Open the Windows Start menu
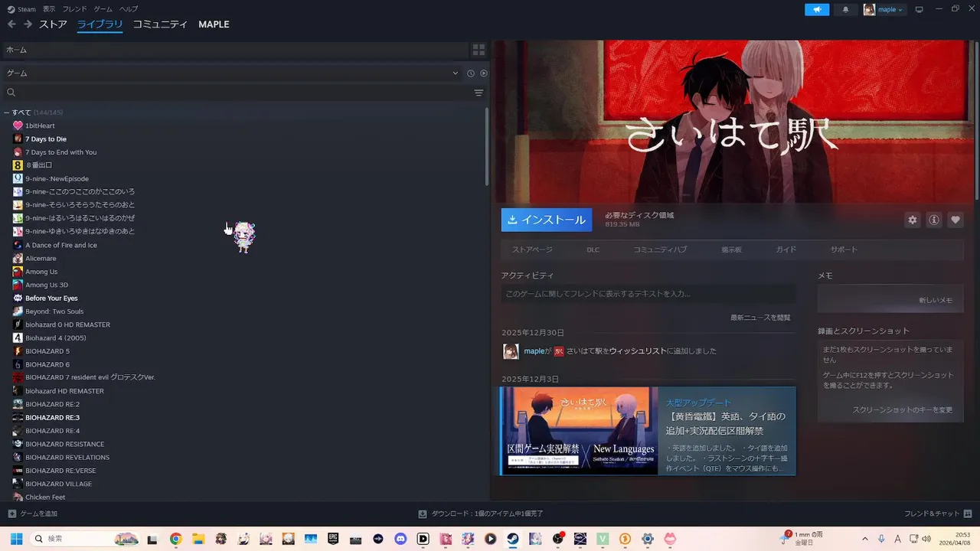The height and width of the screenshot is (551, 980). click(x=16, y=539)
